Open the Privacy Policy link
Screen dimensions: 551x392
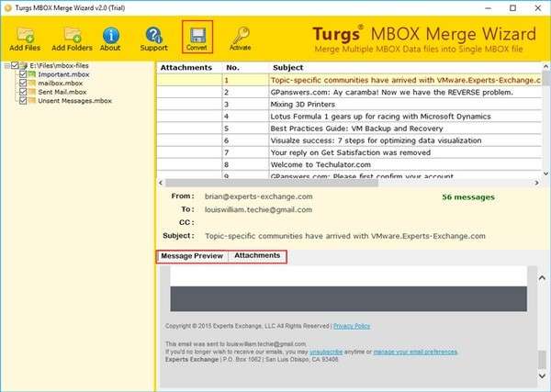(x=352, y=326)
